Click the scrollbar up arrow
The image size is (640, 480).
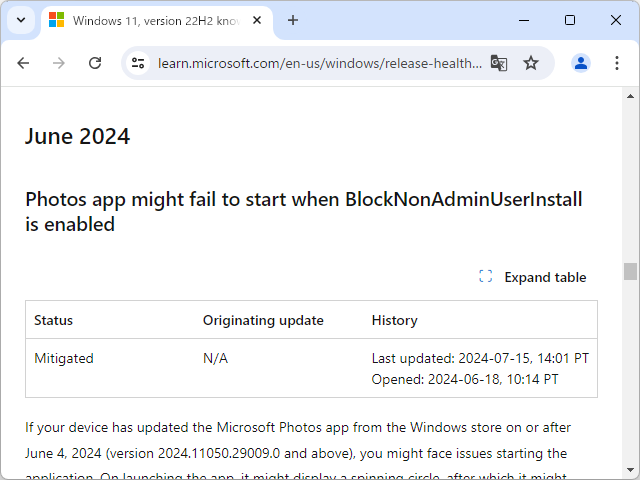pos(630,95)
